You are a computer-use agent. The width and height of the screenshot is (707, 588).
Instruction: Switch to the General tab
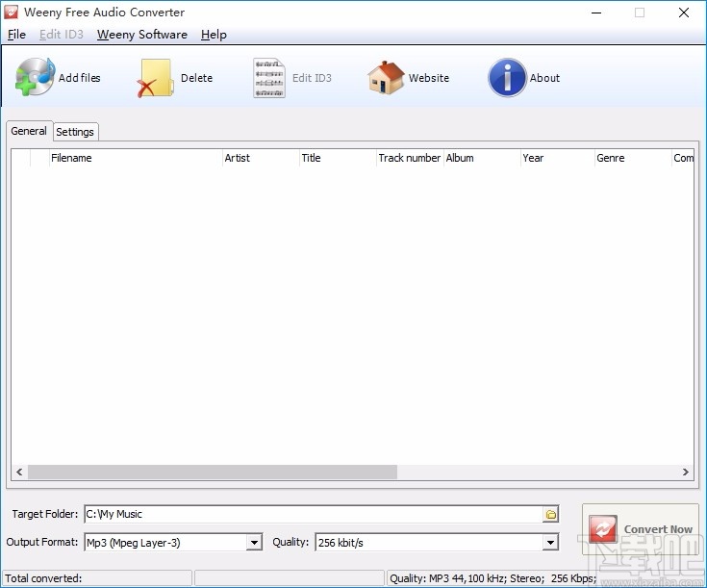pyautogui.click(x=29, y=131)
